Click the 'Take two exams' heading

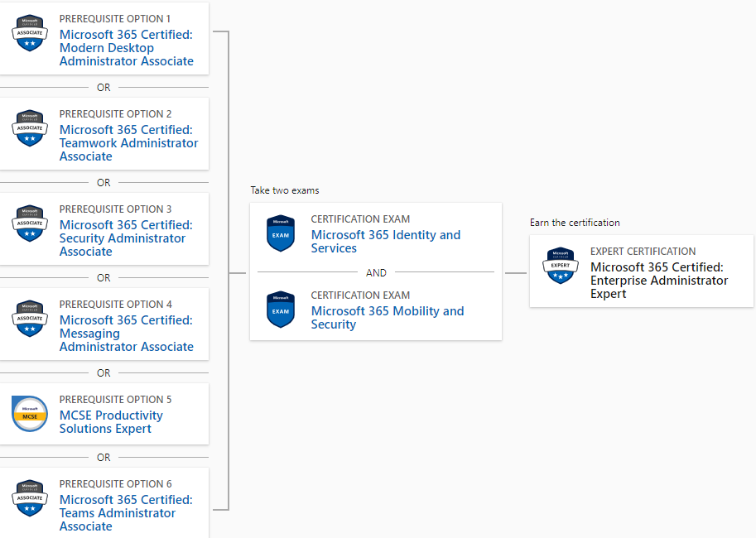pos(285,190)
